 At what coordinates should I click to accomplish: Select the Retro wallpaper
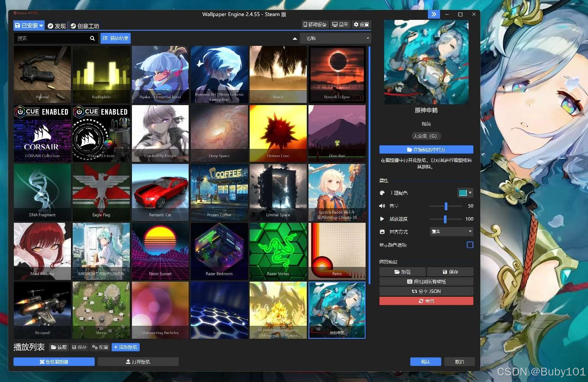click(337, 251)
